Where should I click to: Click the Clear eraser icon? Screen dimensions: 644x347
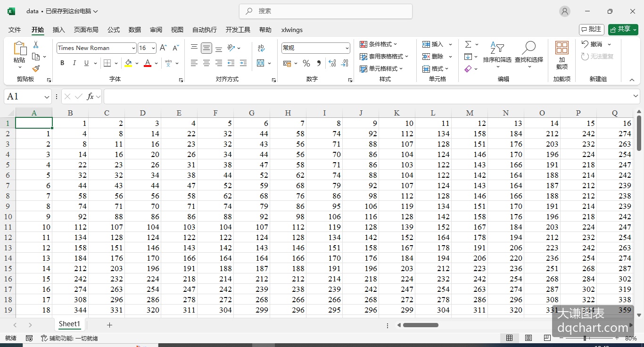[468, 69]
